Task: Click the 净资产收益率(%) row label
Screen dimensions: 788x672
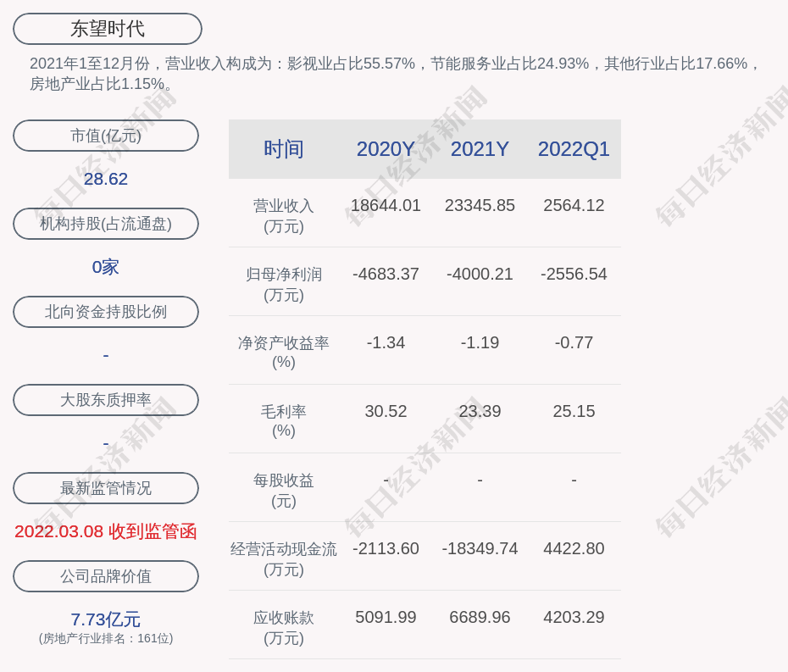Action: pos(284,353)
